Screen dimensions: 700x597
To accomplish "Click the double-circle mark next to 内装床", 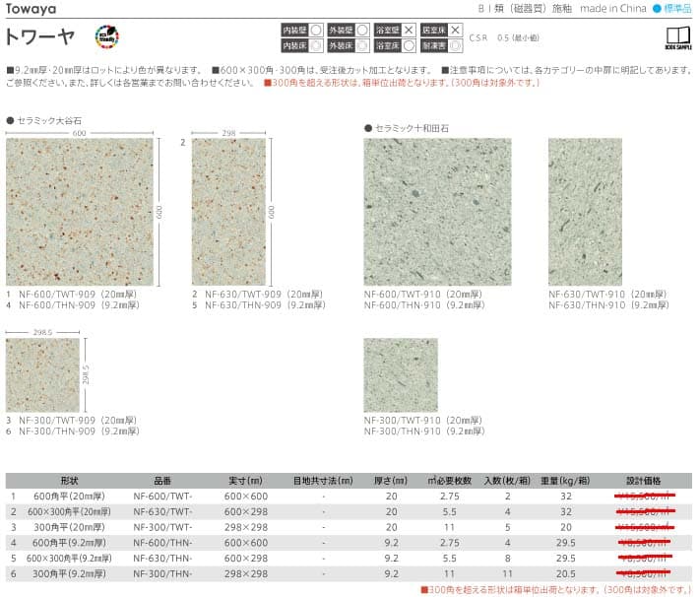I will 316,45.
